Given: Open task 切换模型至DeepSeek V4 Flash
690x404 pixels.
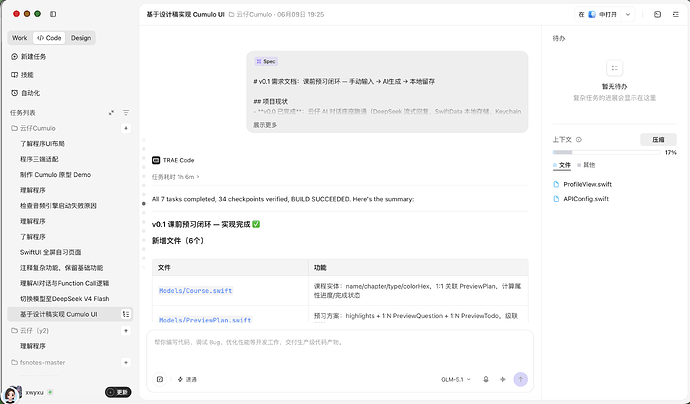Looking at the screenshot, I should coord(65,298).
